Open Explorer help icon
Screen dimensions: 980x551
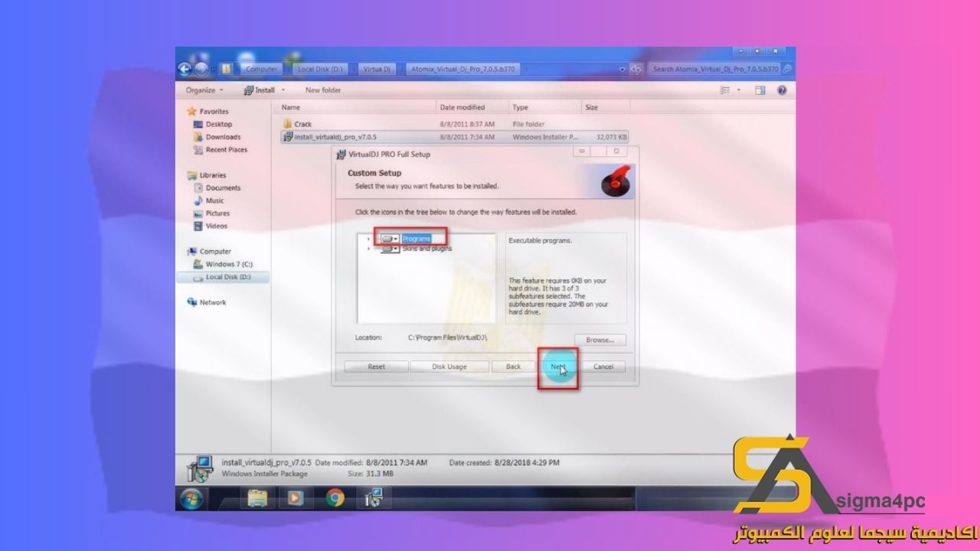click(782, 90)
